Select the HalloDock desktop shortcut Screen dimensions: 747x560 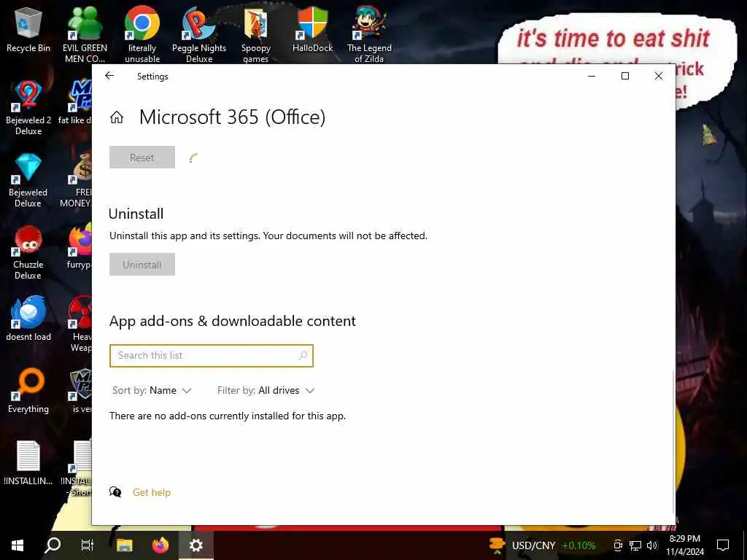click(x=312, y=29)
